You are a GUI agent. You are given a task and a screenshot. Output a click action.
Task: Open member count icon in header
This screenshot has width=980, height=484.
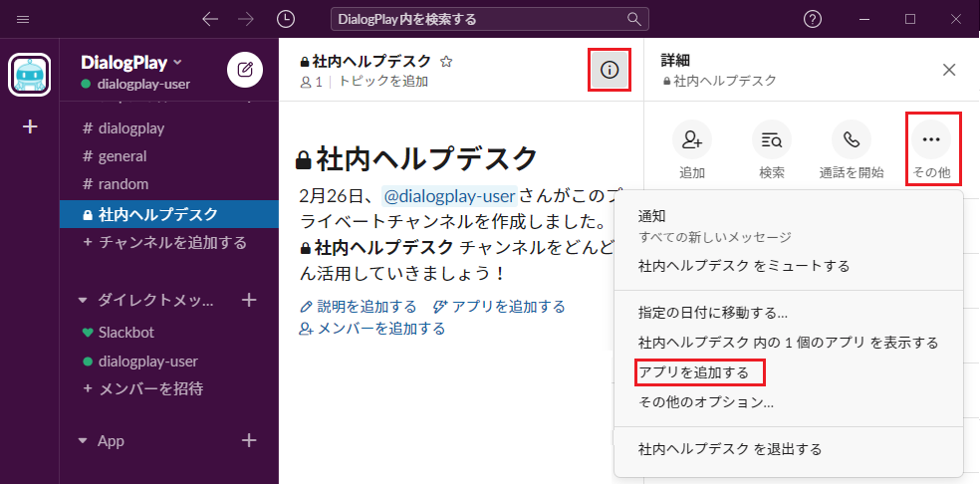pos(311,82)
